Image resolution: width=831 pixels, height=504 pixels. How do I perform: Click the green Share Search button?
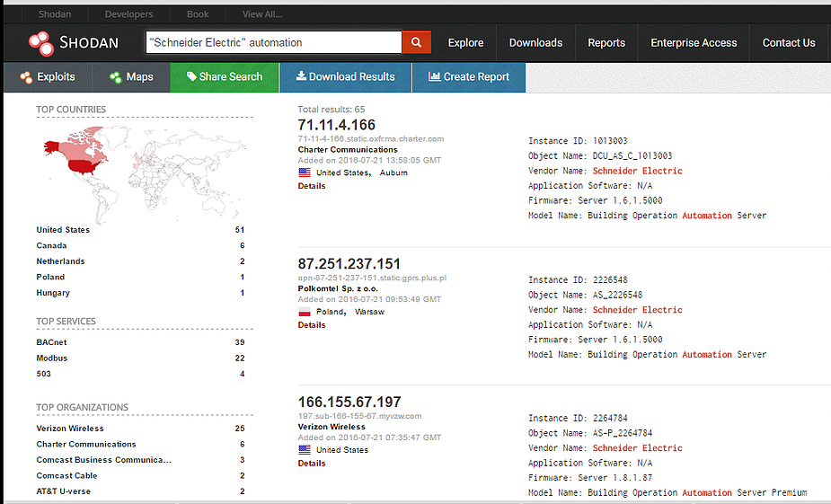(x=225, y=77)
